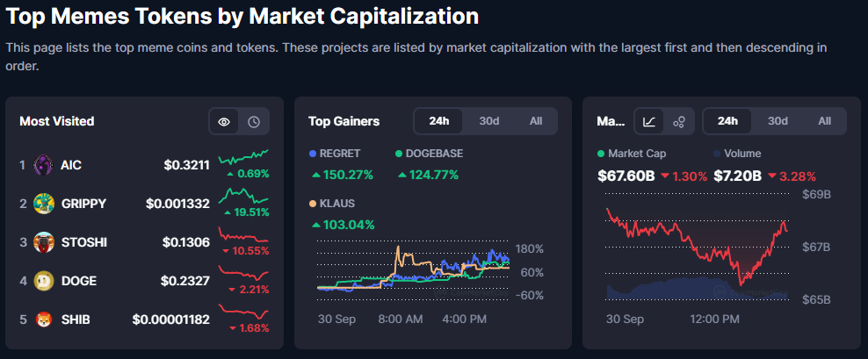Click the AIC coin logo icon
Viewport: 868px width, 359px height.
point(43,164)
